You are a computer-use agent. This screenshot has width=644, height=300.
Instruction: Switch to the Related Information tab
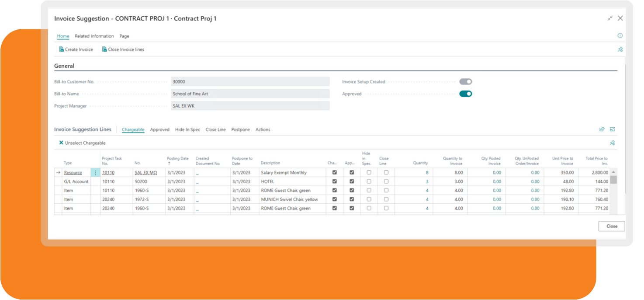[x=94, y=36]
